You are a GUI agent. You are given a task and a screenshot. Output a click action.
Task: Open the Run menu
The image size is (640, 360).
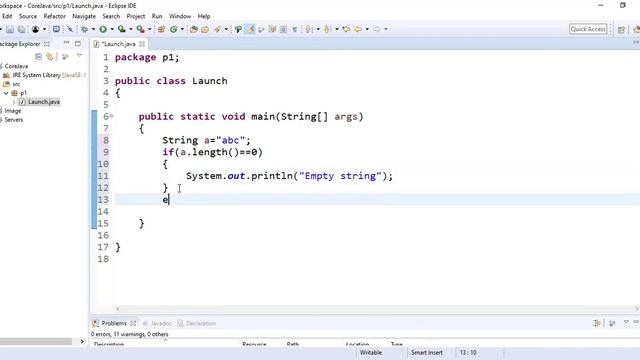pyautogui.click(x=157, y=16)
